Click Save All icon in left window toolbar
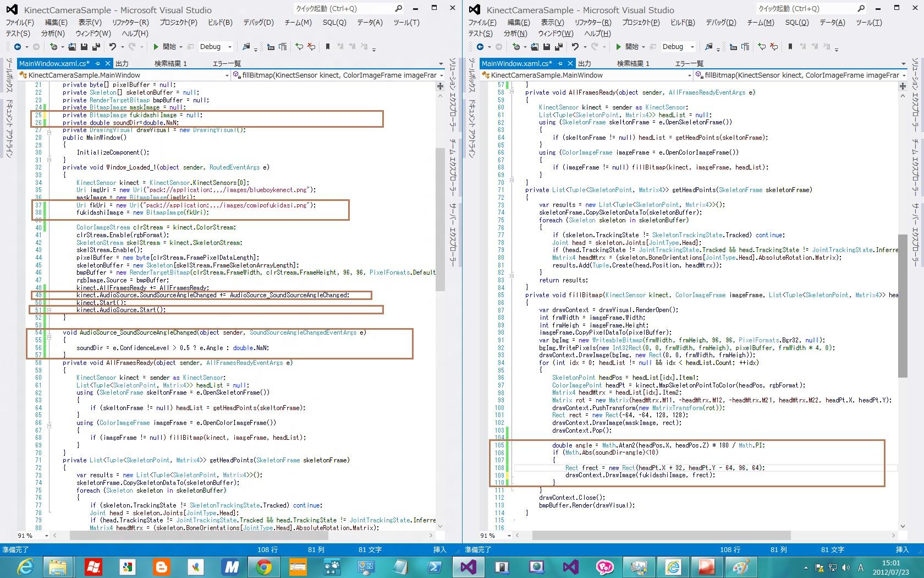The width and height of the screenshot is (924, 578). [96, 47]
